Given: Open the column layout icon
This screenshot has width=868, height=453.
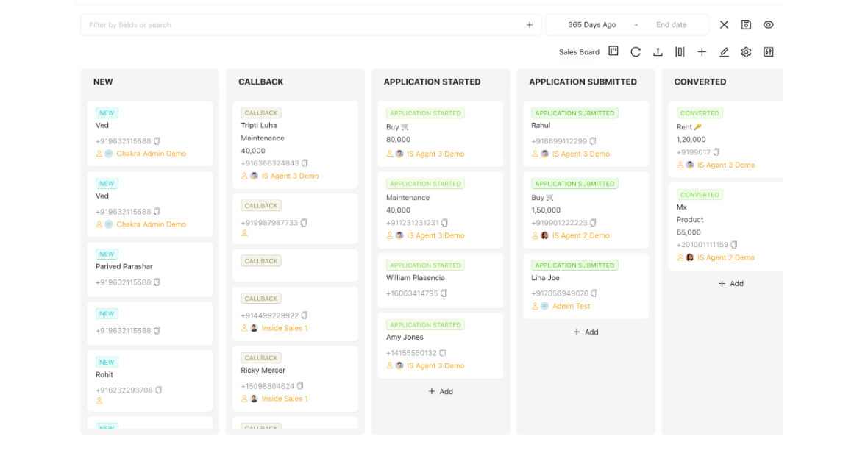Looking at the screenshot, I should (x=680, y=51).
